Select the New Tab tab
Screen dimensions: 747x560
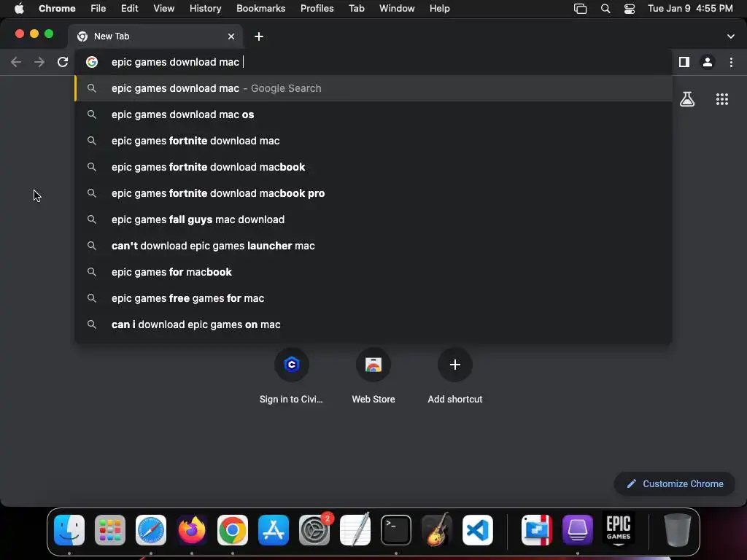pos(155,36)
